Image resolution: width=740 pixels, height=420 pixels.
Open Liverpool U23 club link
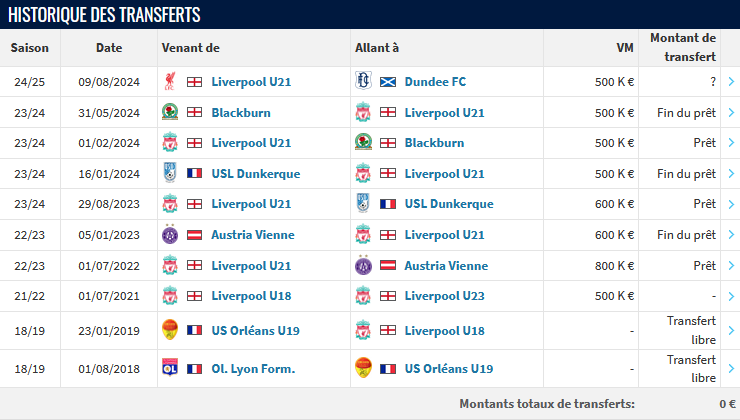pyautogui.click(x=445, y=296)
